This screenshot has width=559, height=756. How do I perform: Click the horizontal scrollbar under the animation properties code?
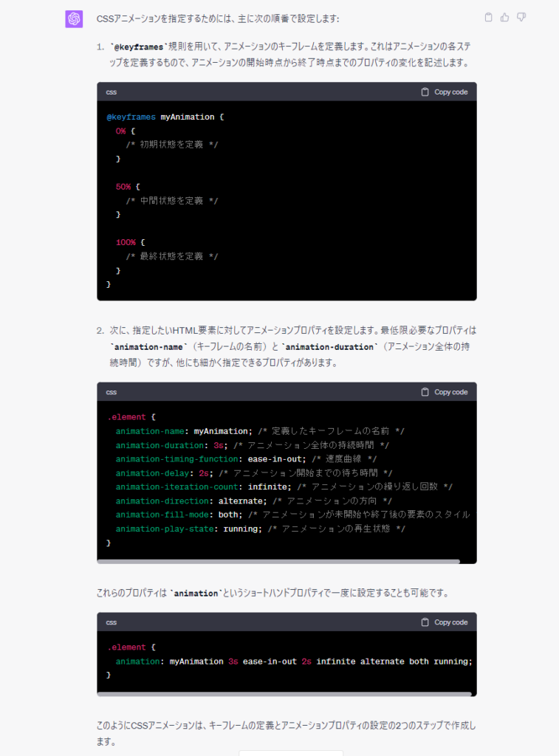tap(278, 561)
